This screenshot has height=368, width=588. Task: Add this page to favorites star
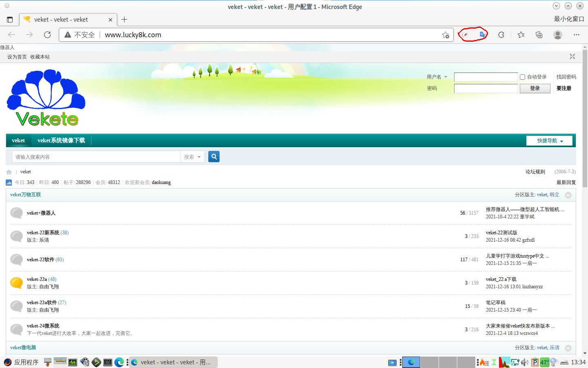(x=445, y=35)
